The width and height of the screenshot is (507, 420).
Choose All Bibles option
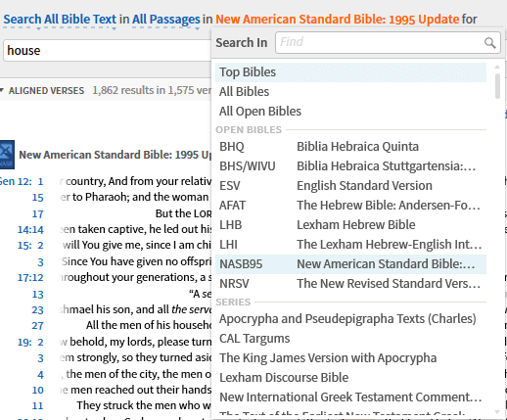pos(350,92)
